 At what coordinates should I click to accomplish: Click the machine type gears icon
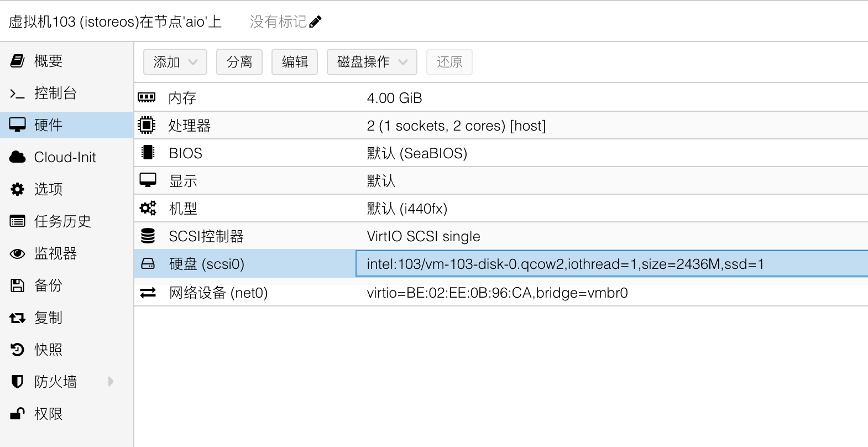[x=148, y=209]
